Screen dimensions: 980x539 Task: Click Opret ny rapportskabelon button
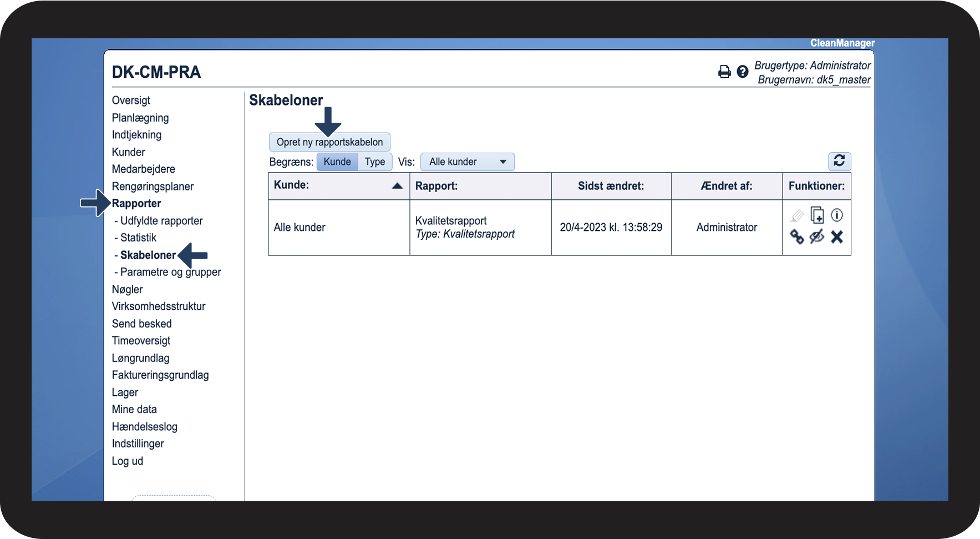[x=329, y=142]
